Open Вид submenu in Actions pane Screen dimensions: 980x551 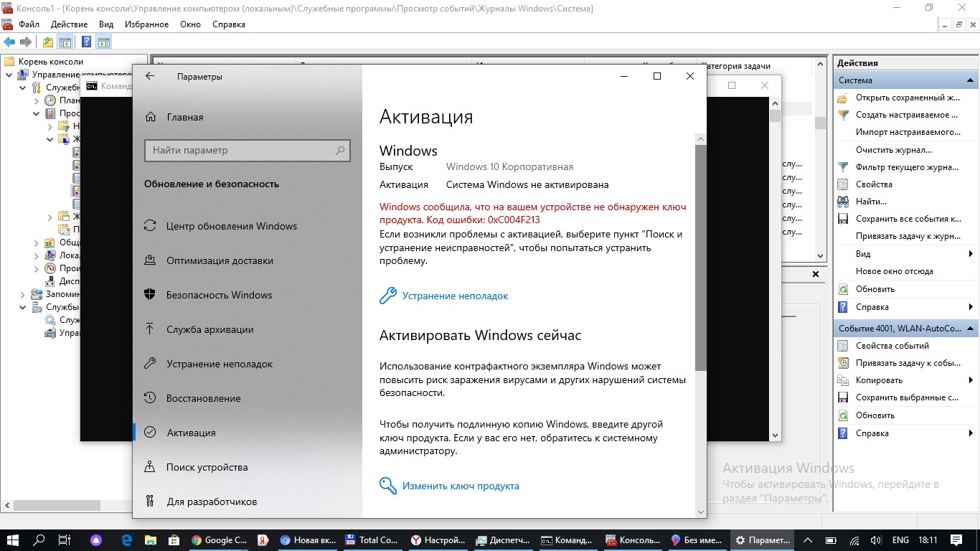(x=907, y=254)
